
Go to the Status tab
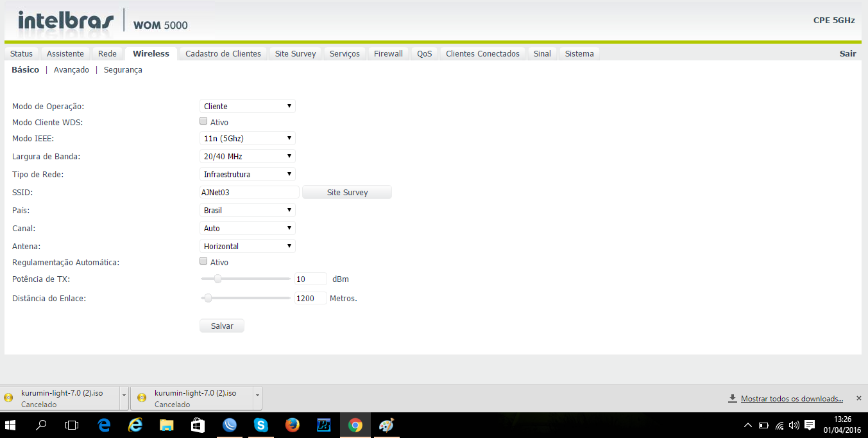pos(21,54)
